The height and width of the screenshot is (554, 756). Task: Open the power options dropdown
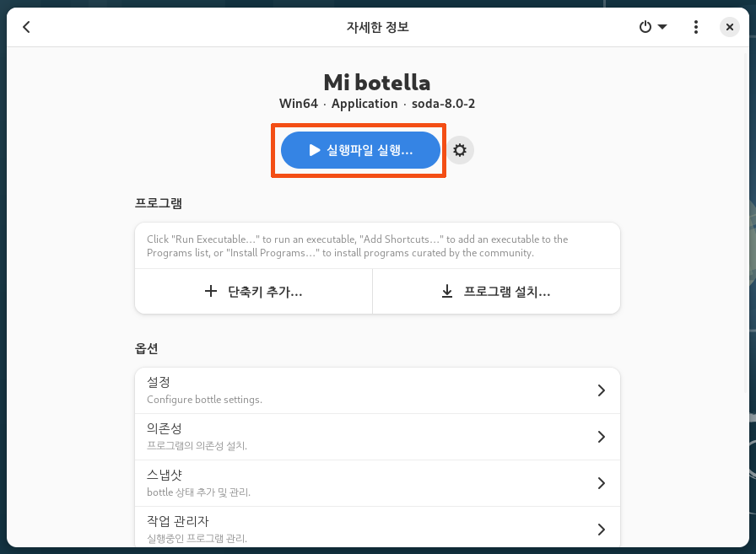(653, 27)
